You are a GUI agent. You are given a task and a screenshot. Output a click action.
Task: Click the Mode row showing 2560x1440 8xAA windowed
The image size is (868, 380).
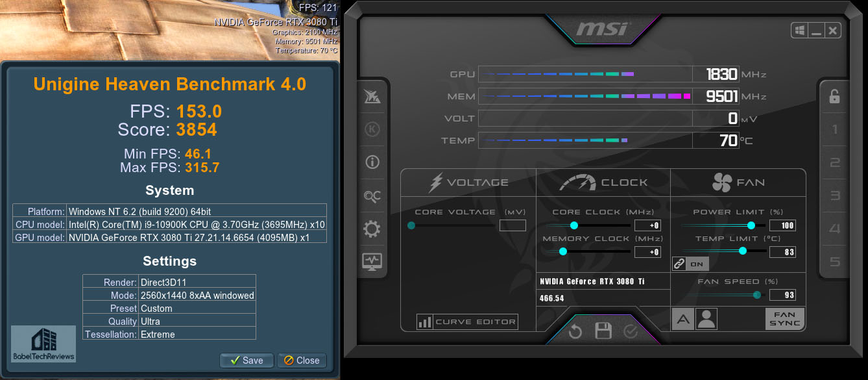coord(169,295)
